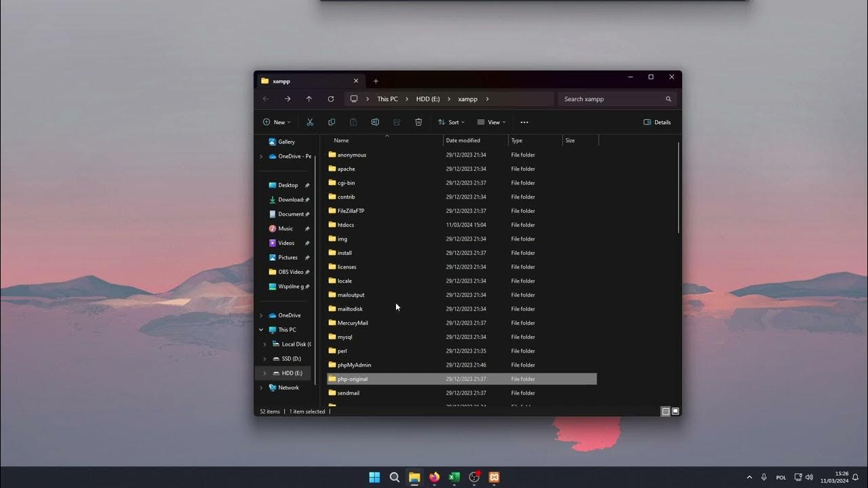Open Windows Start button on taskbar
Screen dimensions: 868x488
(x=374, y=477)
